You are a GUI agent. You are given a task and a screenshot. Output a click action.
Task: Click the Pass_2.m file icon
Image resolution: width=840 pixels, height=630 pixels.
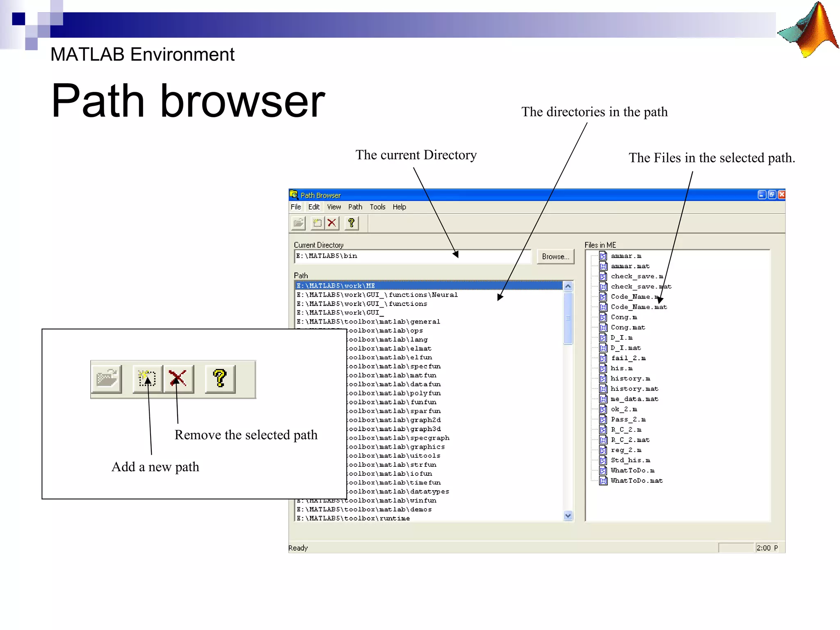tap(603, 420)
